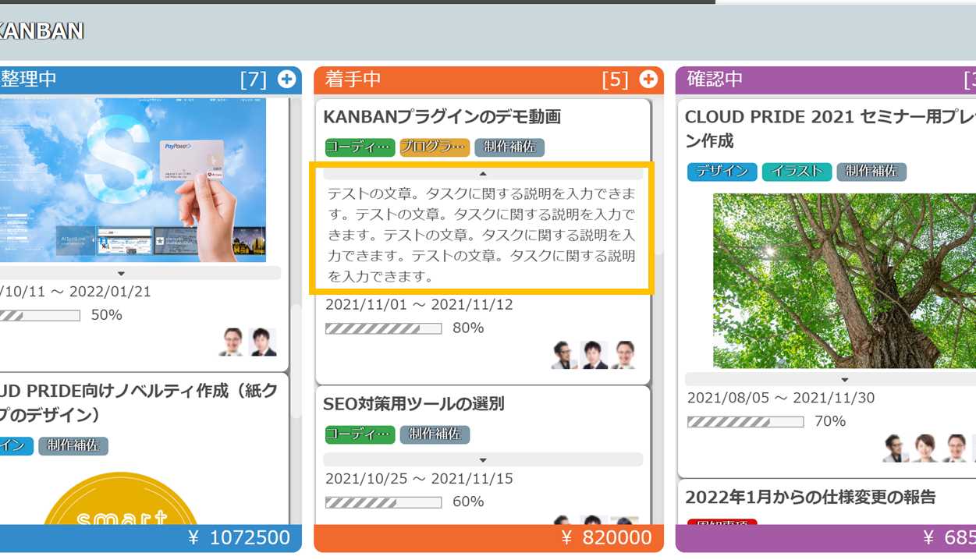Open CLOUD PRIDE 2021 セミナー用 card title

[x=830, y=129]
